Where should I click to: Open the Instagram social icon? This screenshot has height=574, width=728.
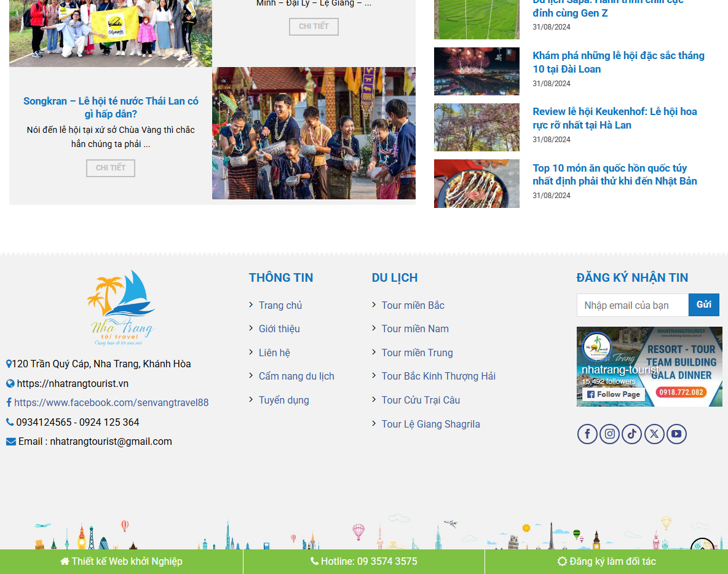[609, 434]
